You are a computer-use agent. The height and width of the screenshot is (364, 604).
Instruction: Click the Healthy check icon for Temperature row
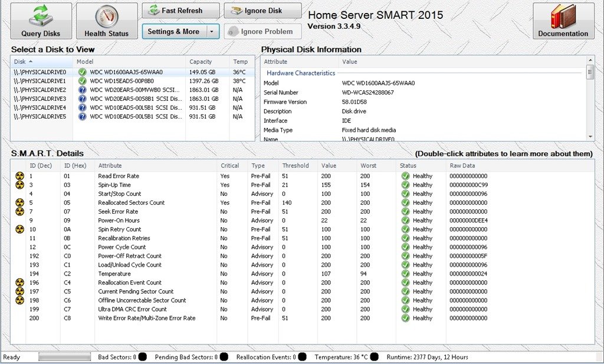tap(405, 274)
